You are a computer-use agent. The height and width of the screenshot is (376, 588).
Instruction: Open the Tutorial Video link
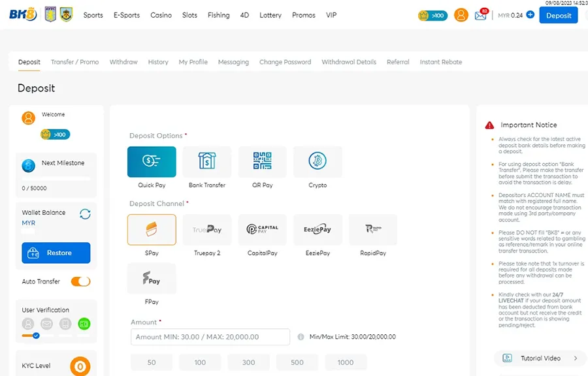(540, 358)
